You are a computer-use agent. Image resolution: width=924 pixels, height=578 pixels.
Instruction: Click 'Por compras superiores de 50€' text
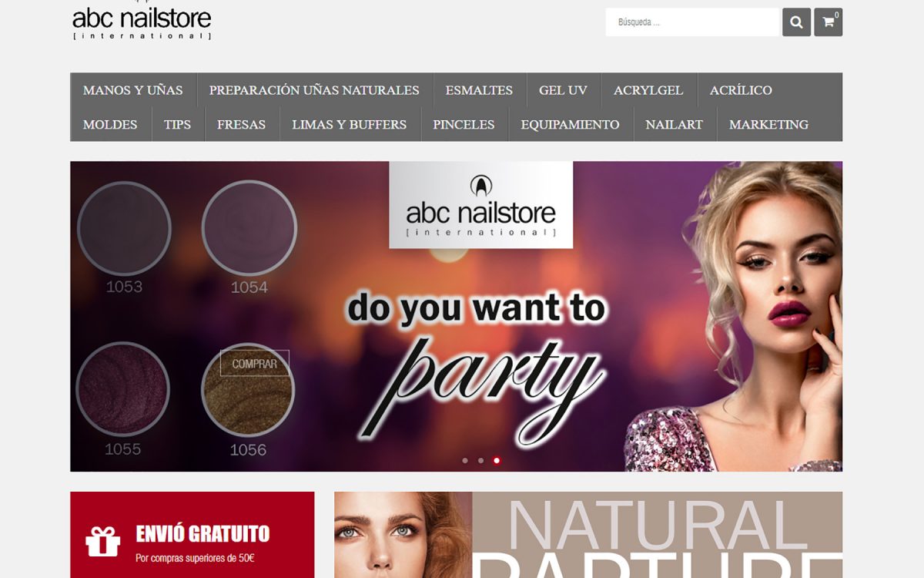coord(195,557)
